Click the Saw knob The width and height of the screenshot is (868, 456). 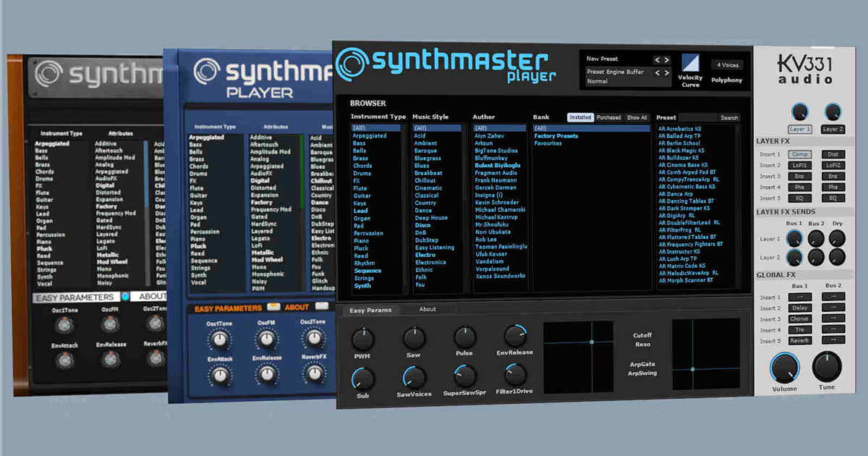click(x=414, y=338)
